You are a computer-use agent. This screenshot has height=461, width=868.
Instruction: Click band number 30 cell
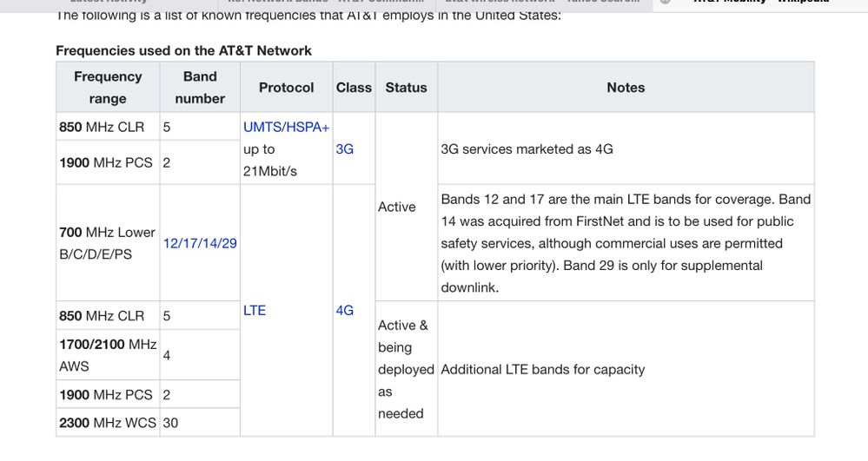[x=171, y=423]
